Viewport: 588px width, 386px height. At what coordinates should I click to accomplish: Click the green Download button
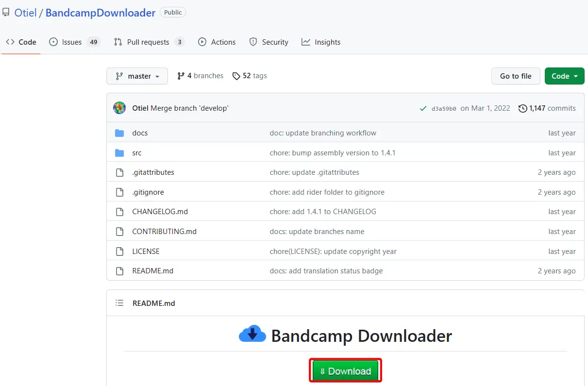[x=345, y=371]
